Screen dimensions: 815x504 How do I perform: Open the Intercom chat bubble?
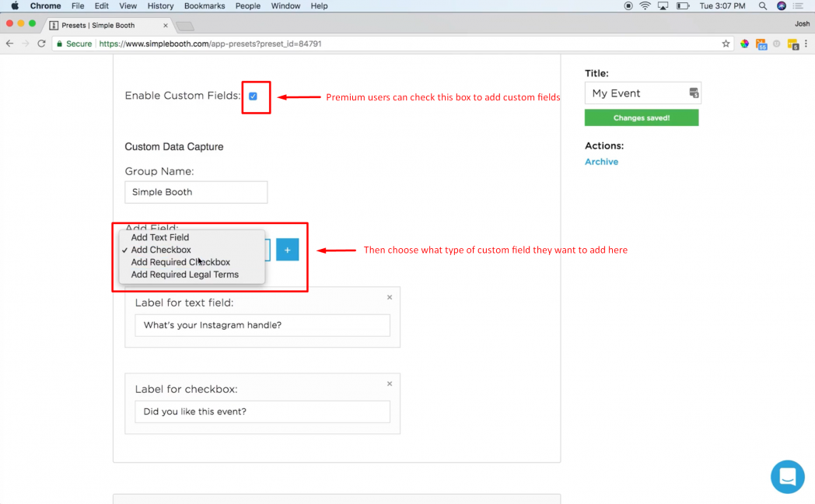pos(787,477)
